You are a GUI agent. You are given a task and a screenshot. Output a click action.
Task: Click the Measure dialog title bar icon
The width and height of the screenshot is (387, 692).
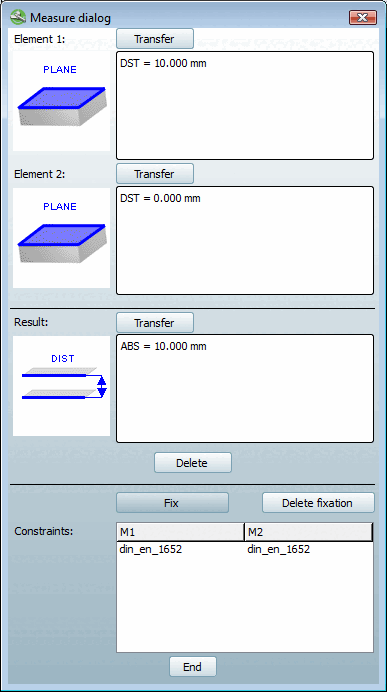19,18
